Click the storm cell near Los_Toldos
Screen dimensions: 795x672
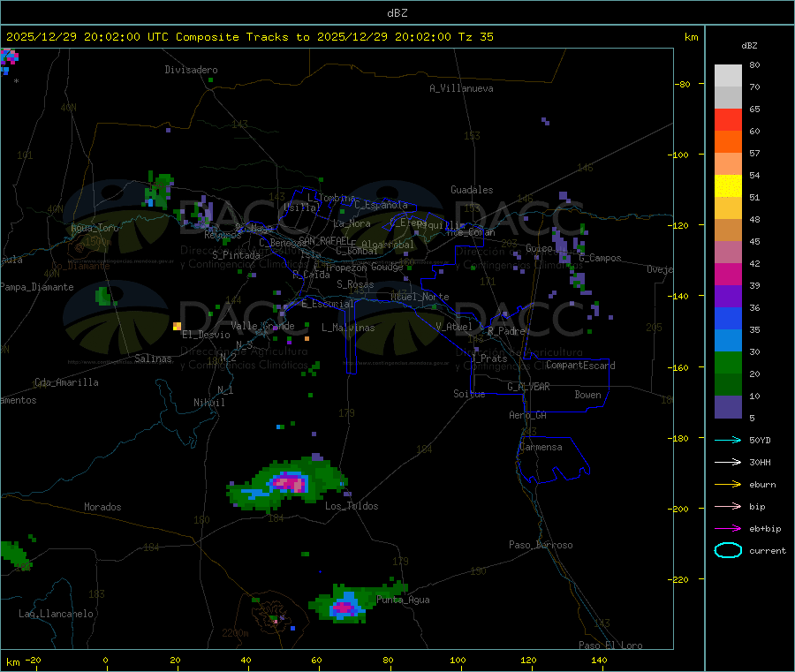pyautogui.click(x=287, y=484)
